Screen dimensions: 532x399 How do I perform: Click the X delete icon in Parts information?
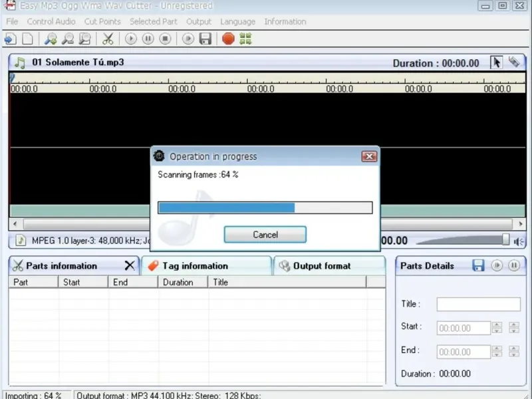pos(129,265)
